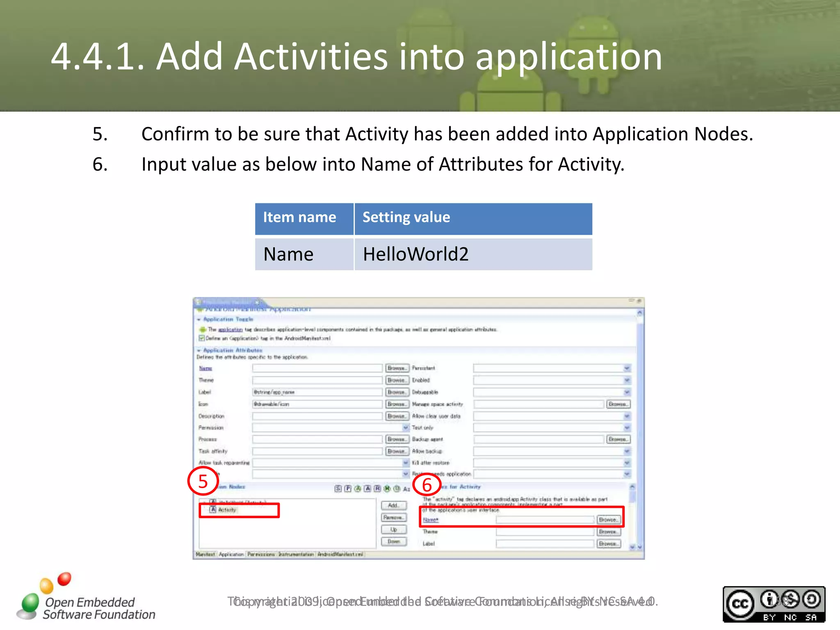Switch to the Permissions tab
This screenshot has height=630, width=840.
tap(261, 555)
